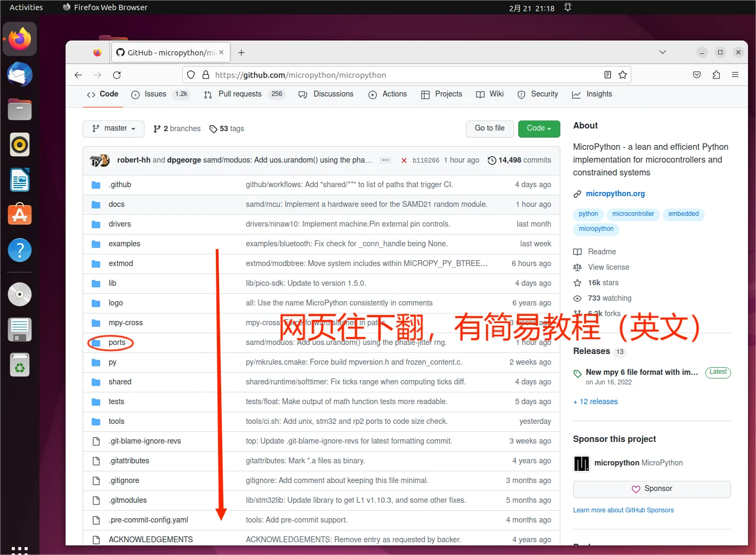Image resolution: width=756 pixels, height=555 pixels.
Task: Click the Sponsor heart button
Action: tap(652, 489)
